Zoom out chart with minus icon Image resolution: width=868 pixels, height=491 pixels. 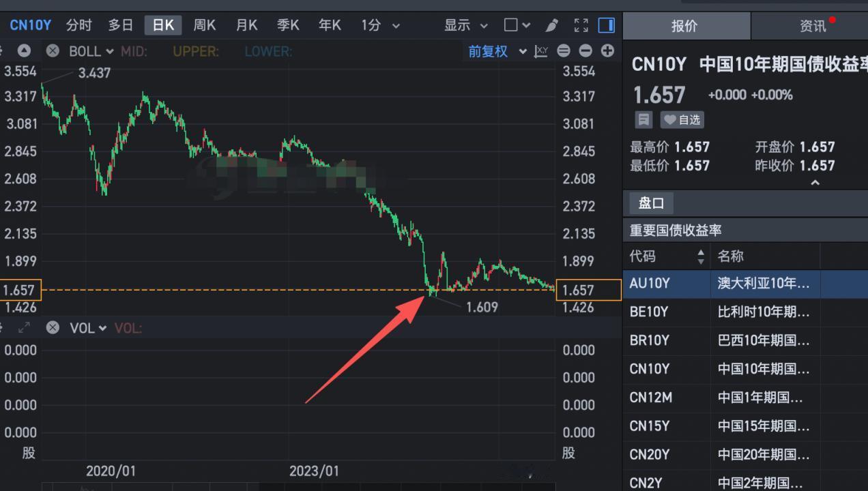click(x=585, y=51)
